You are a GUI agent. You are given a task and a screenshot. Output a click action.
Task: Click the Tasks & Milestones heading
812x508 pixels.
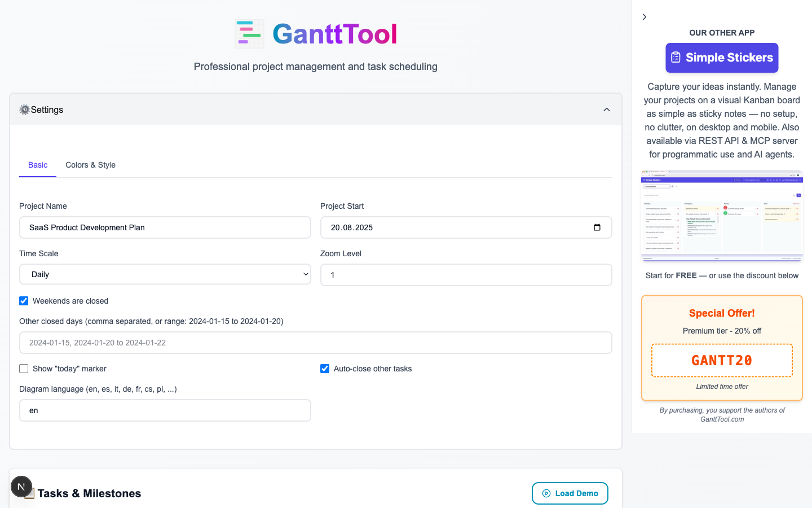pos(89,493)
